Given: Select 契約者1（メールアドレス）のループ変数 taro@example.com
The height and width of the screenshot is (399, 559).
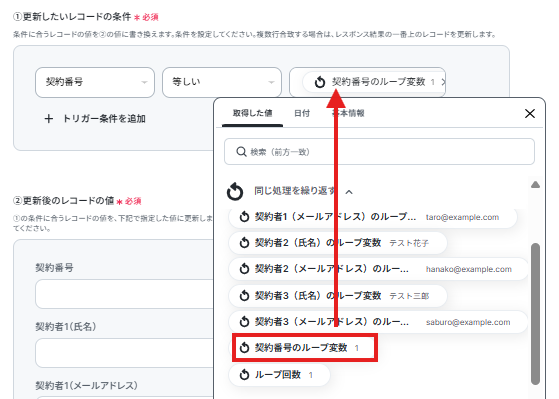Looking at the screenshot, I should pyautogui.click(x=373, y=217).
